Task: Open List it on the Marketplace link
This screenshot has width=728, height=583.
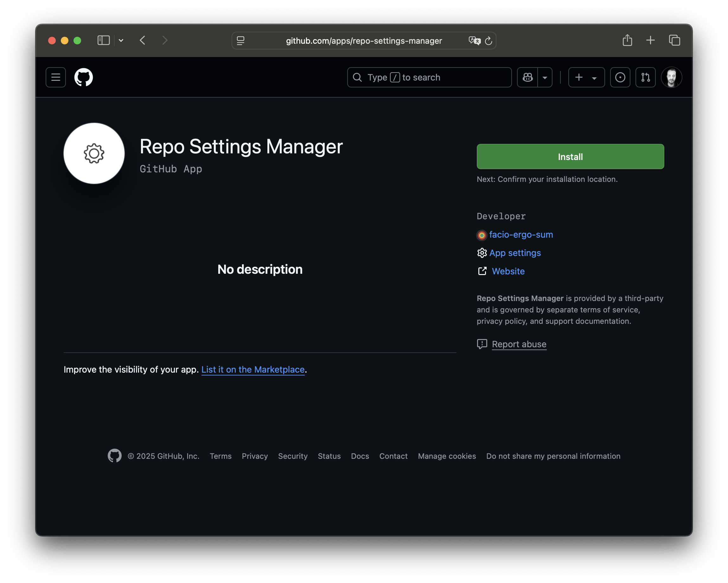Action: coord(253,369)
